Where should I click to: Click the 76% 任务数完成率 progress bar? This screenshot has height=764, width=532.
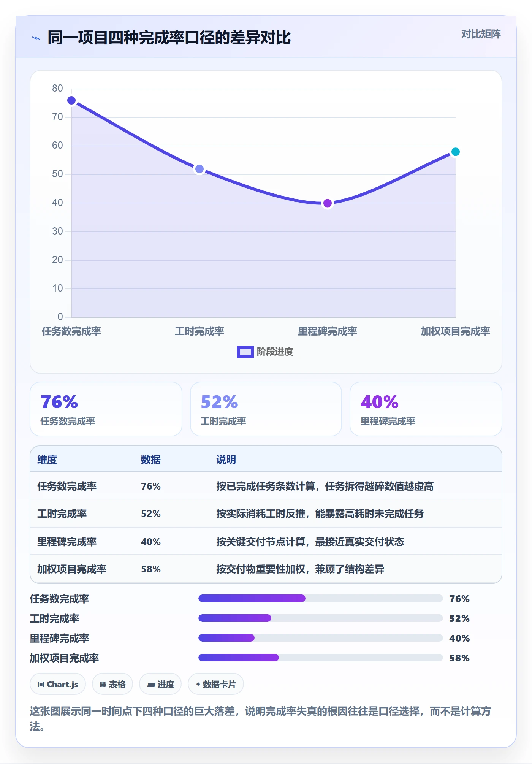pos(321,598)
